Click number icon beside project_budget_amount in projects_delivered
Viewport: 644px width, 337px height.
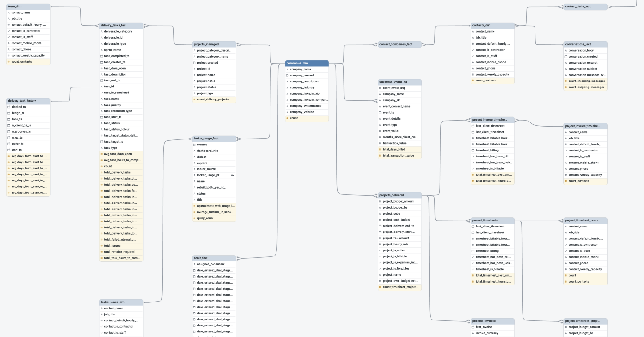(x=380, y=201)
